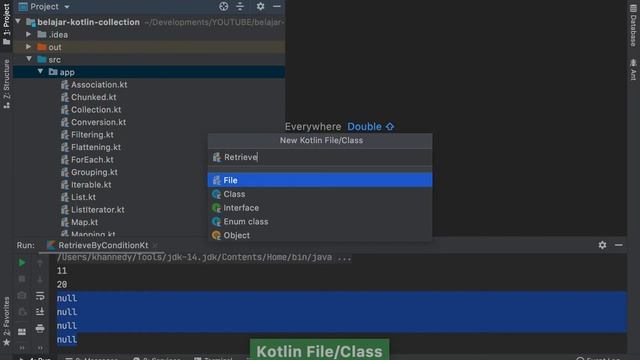The width and height of the screenshot is (640, 360).
Task: Click the Kotlin icon beside List.kt
Action: click(x=64, y=197)
